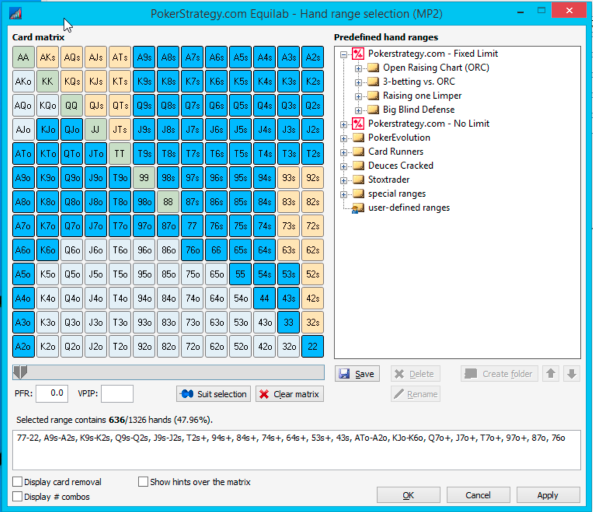Select Open Raising Chart (ORC) tree item

(436, 68)
